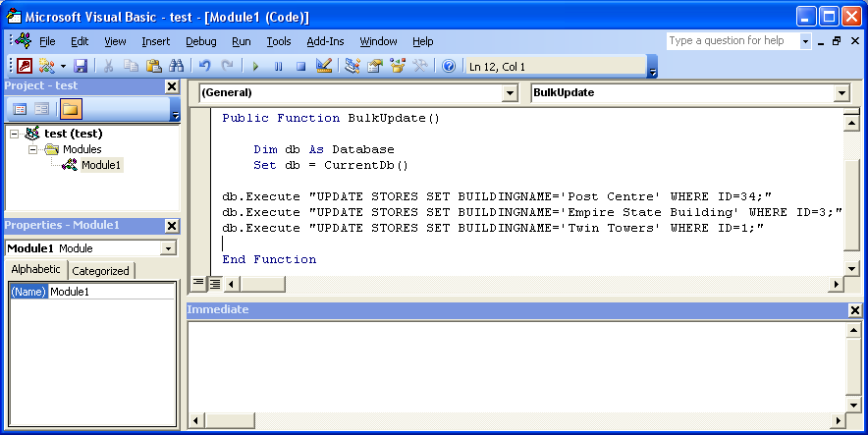Click the Insert Module toolbar icon
This screenshot has width=868, height=435.
46,66
